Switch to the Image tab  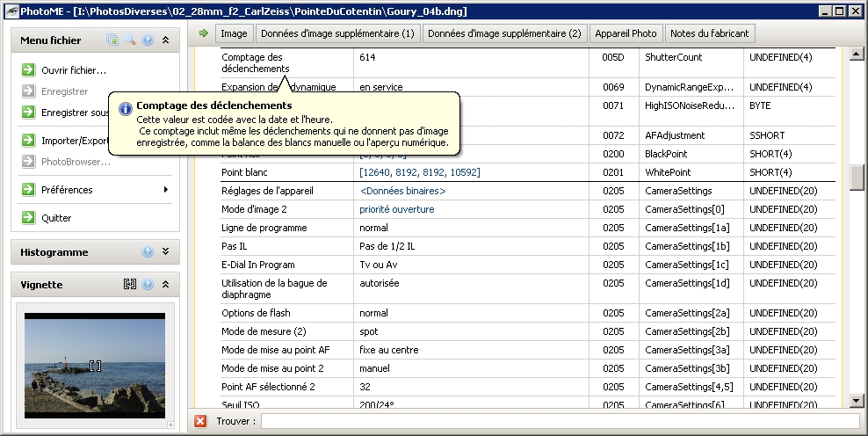point(235,33)
